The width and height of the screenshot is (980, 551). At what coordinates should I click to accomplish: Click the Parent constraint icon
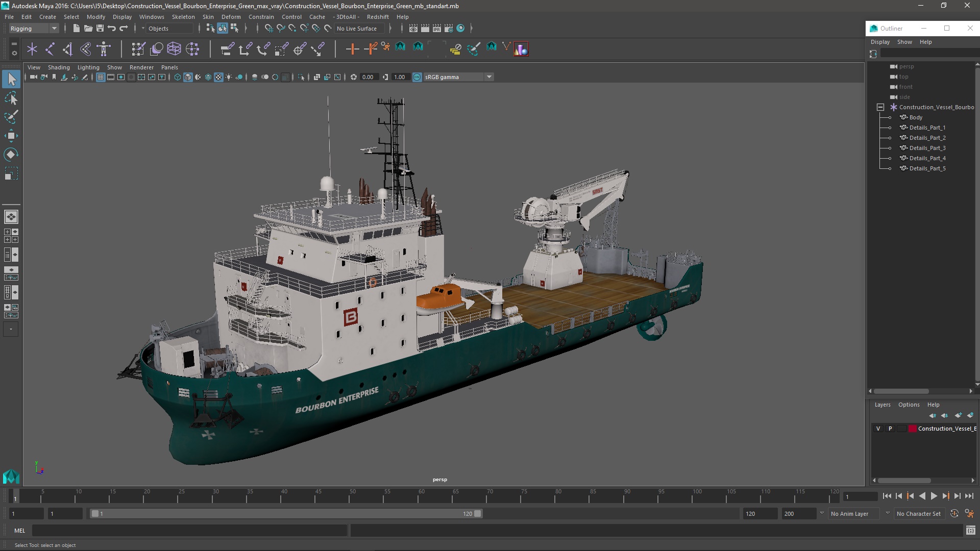[x=227, y=49]
